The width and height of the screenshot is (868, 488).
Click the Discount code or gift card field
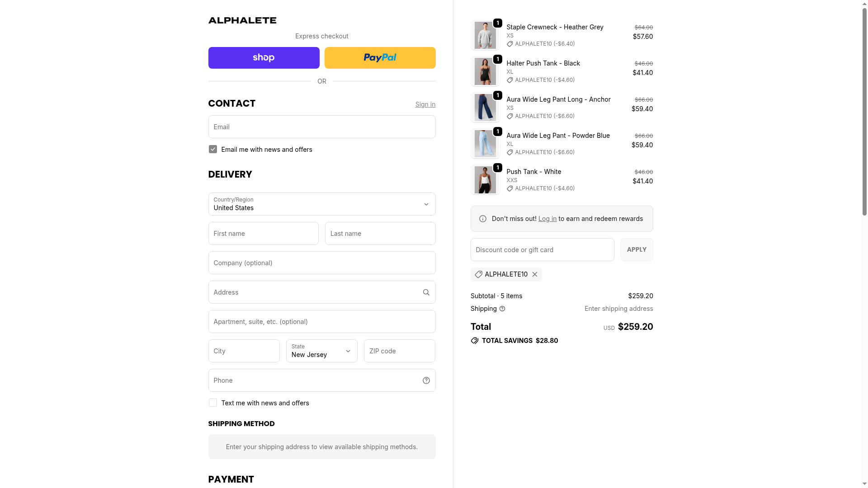pos(542,250)
